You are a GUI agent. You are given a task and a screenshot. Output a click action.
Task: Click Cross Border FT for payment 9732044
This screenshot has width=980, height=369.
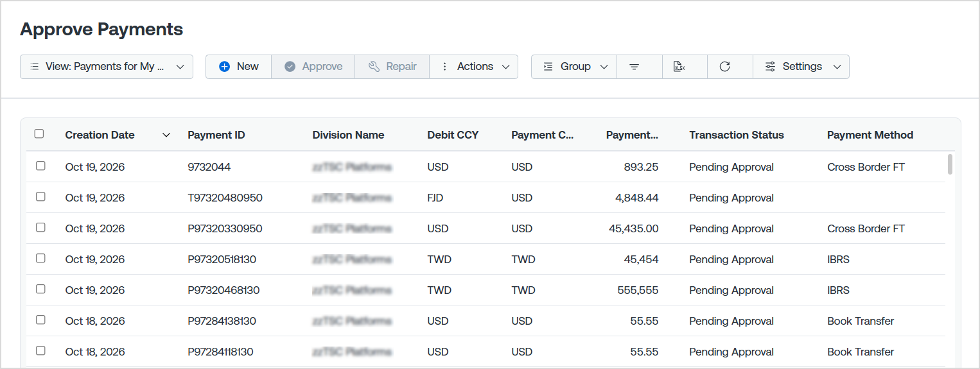(866, 167)
